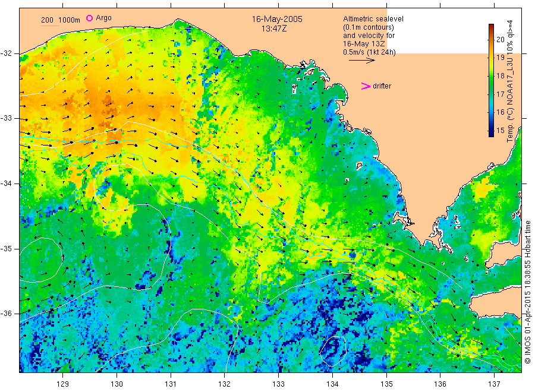The height and width of the screenshot is (392, 535).
Task: Click the longitude label 135
Action: click(x=386, y=384)
